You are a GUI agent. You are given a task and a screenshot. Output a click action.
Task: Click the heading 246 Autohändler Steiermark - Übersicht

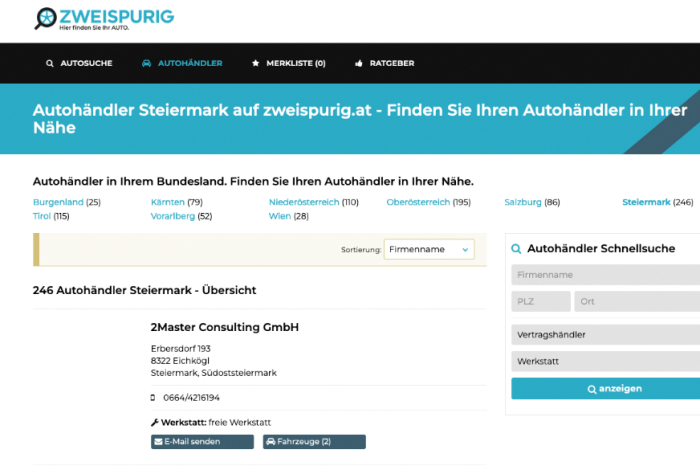coord(144,291)
